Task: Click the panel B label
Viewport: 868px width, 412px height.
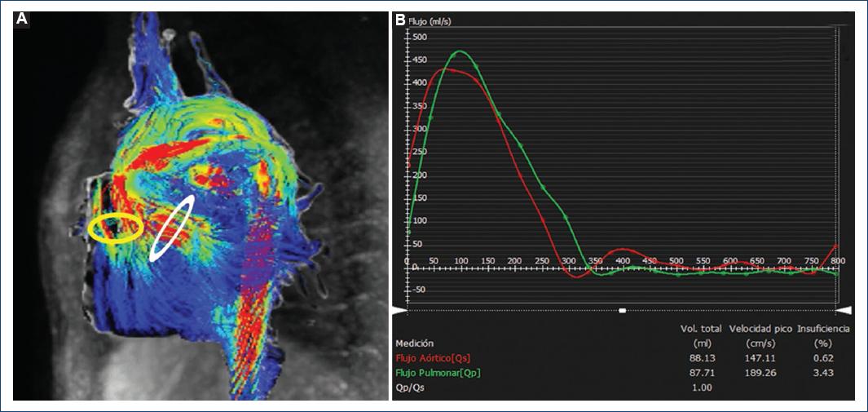Action: pyautogui.click(x=400, y=19)
